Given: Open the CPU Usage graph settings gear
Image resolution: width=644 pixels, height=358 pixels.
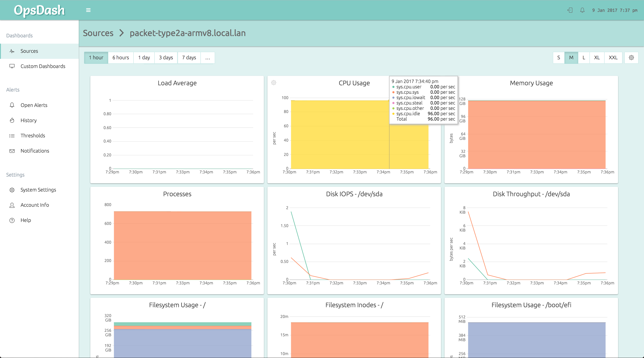Looking at the screenshot, I should click(274, 83).
